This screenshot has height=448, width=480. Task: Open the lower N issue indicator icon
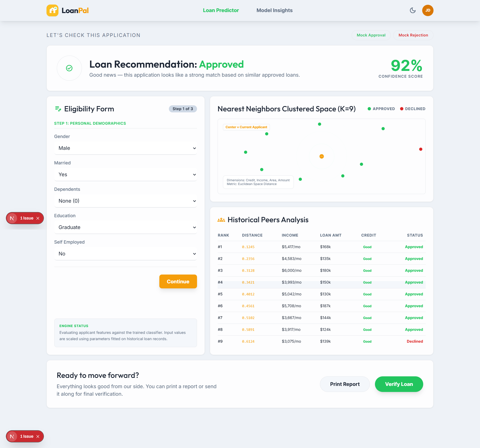tap(12, 436)
